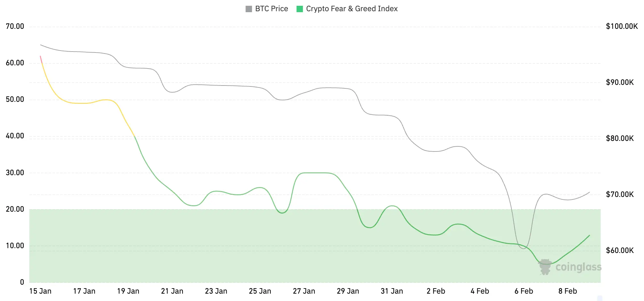The image size is (644, 301).
Task: Click the 70.00 left axis label
Action: [15, 26]
